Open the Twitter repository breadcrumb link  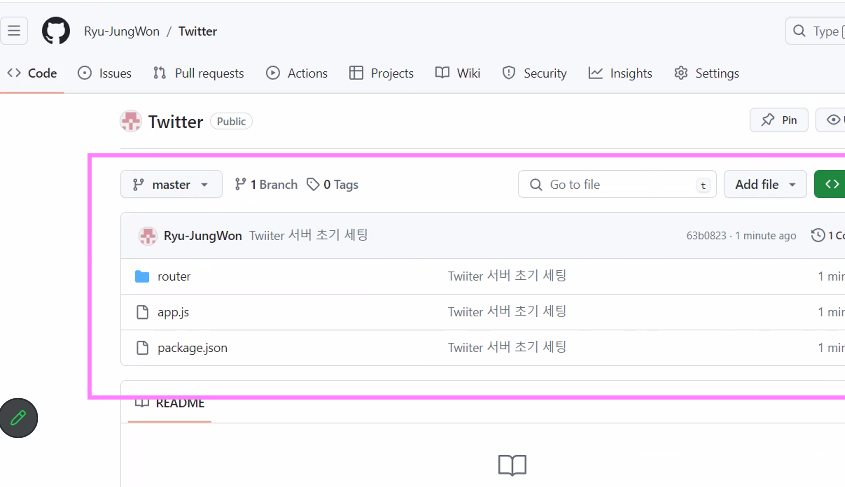click(198, 31)
